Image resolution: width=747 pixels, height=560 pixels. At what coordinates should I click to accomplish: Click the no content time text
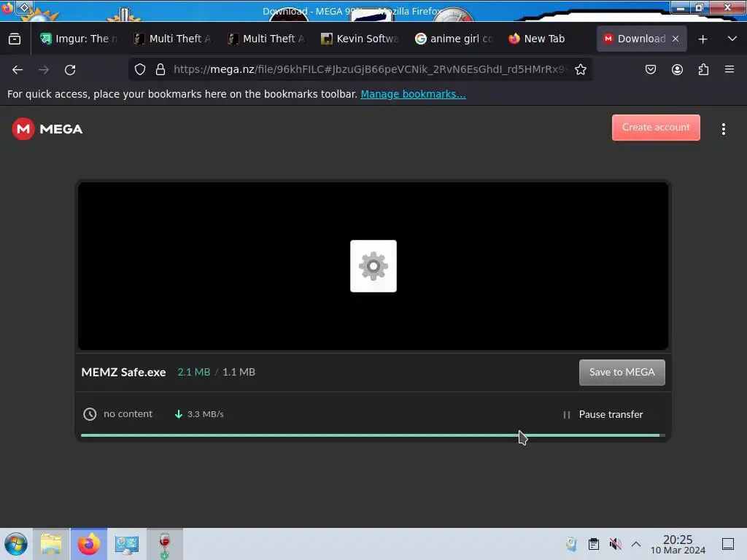[128, 414]
